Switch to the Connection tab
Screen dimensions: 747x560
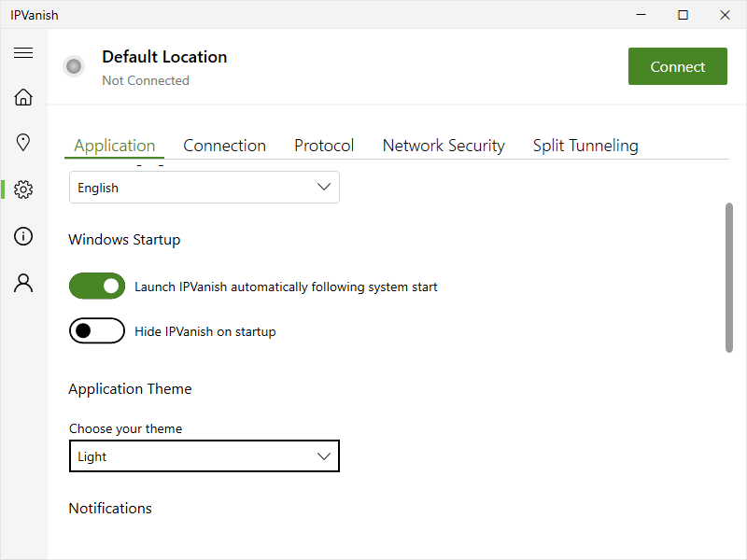pyautogui.click(x=224, y=146)
